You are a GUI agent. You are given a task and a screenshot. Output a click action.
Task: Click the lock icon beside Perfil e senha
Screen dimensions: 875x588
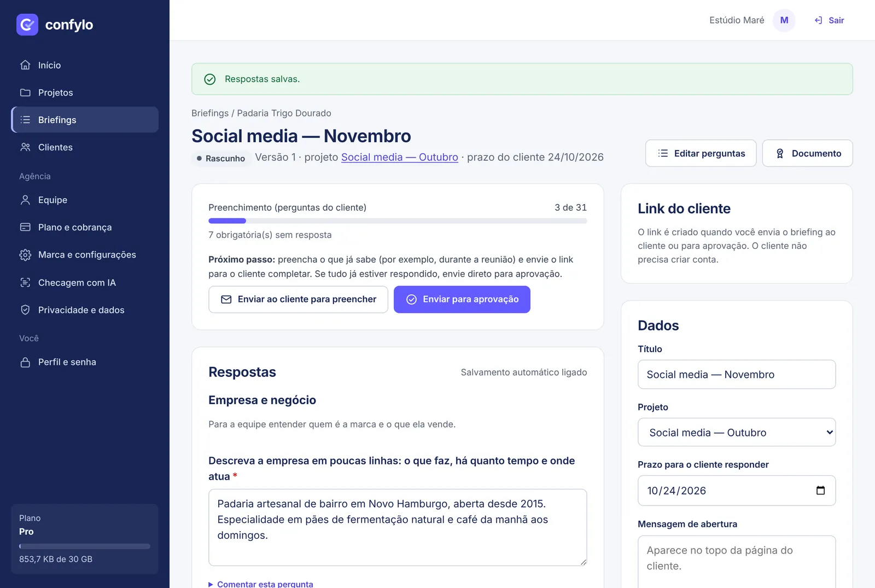pos(25,362)
